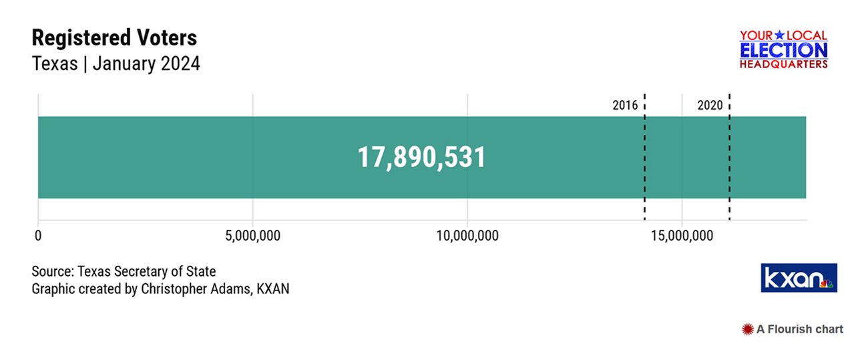
Task: Click the Christopher Adams graphic credit line
Action: pos(160,290)
